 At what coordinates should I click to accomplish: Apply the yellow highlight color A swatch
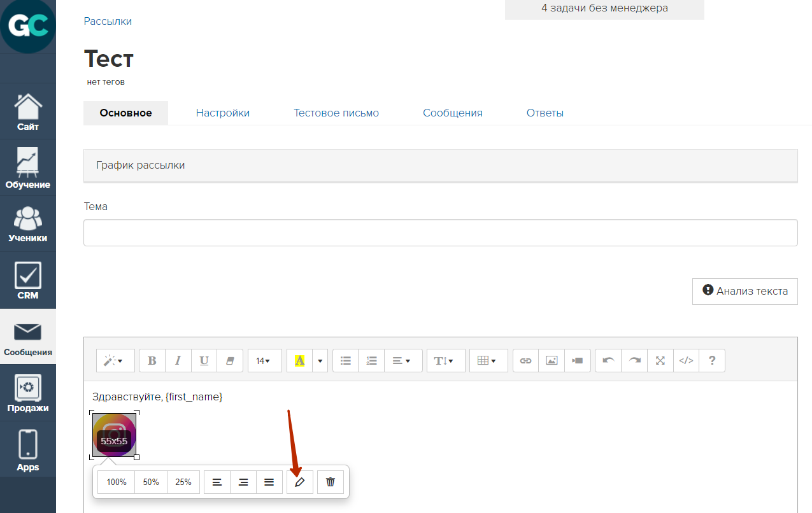300,360
